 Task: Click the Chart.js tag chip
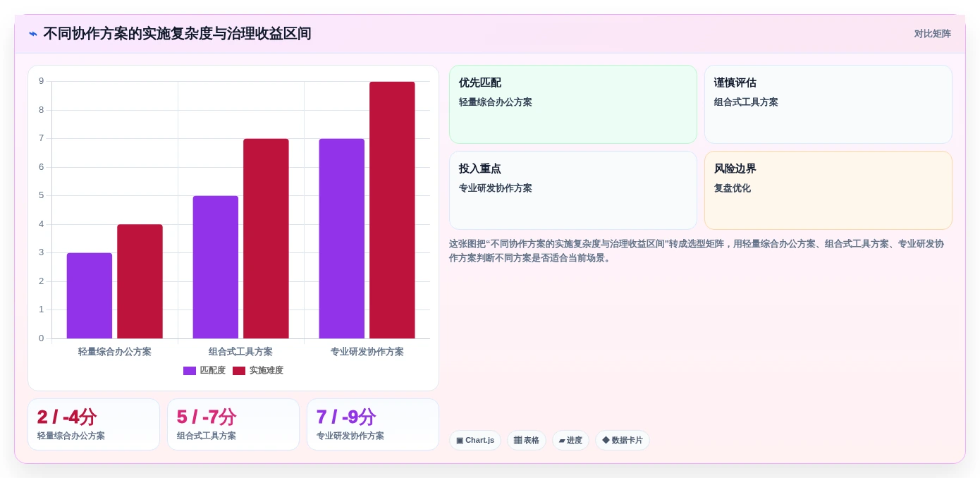[x=475, y=441]
